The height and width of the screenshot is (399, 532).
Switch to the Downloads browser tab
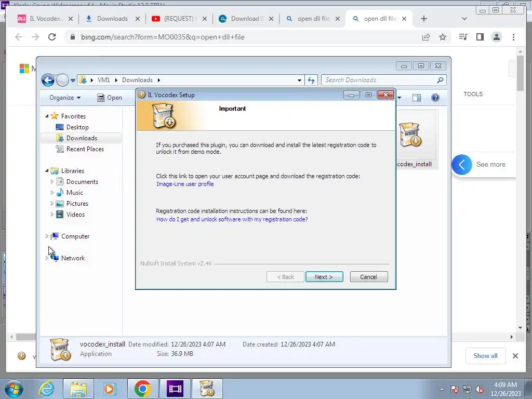[x=112, y=19]
